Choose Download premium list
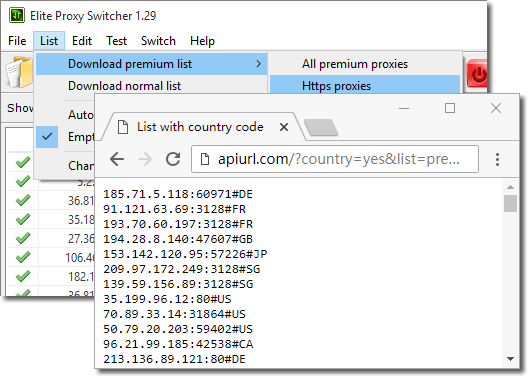 pos(152,64)
